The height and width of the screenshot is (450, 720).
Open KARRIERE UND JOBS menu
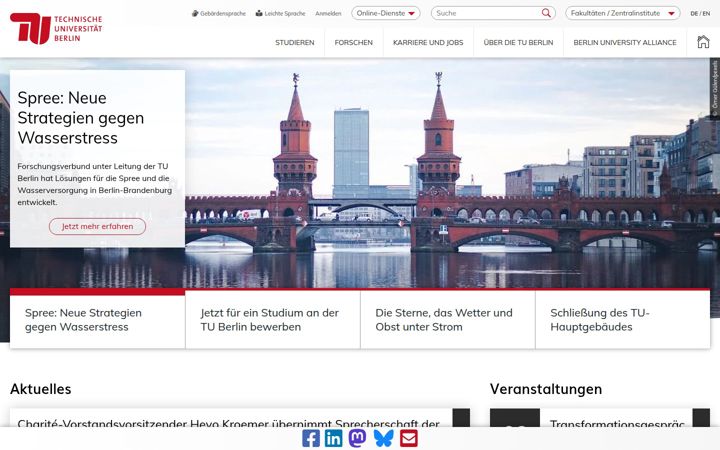pos(428,42)
